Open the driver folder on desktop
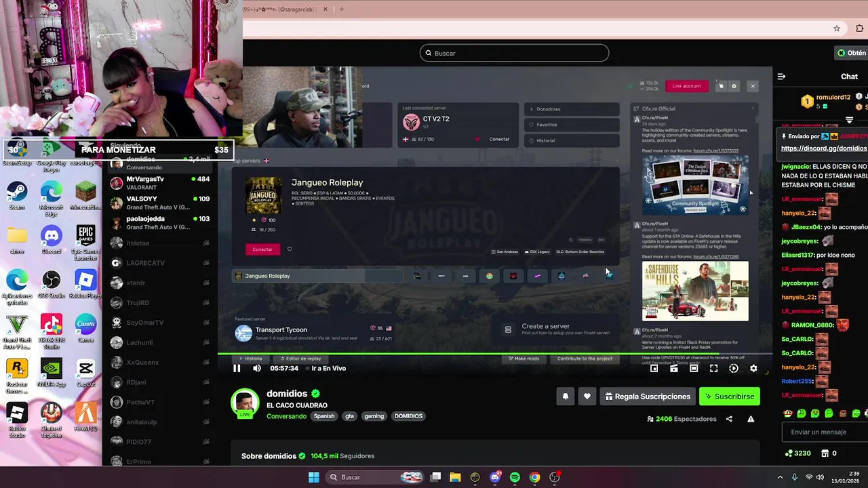Image resolution: width=868 pixels, height=488 pixels. pyautogui.click(x=17, y=240)
